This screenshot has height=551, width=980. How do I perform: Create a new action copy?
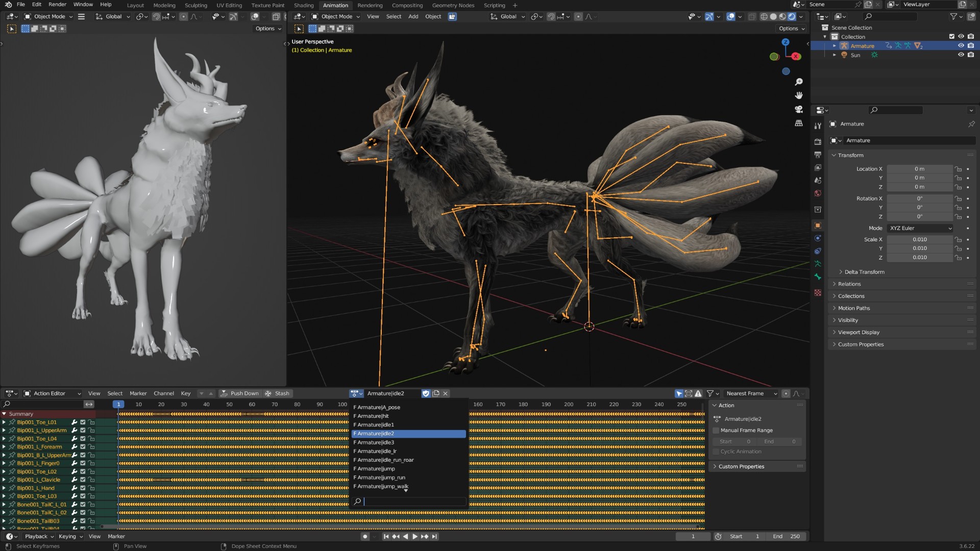[x=436, y=393]
